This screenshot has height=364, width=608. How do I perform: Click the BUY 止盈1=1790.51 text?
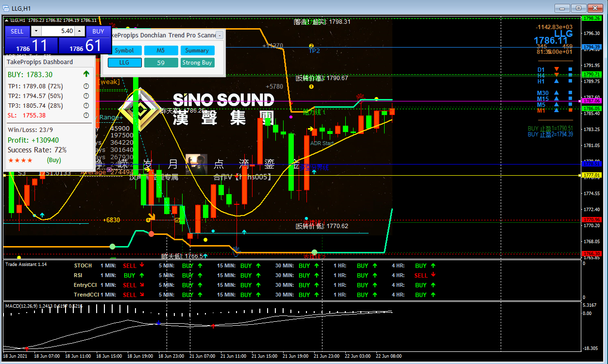tap(550, 129)
